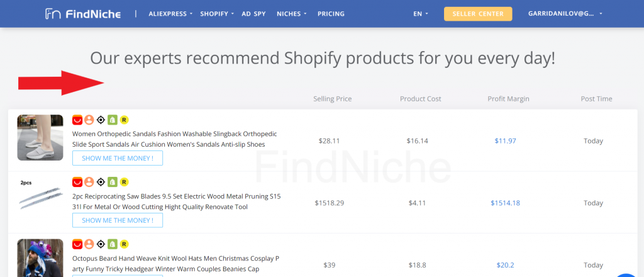The width and height of the screenshot is (644, 277).
Task: Click the sandals product thumbnail
Action: (x=40, y=138)
